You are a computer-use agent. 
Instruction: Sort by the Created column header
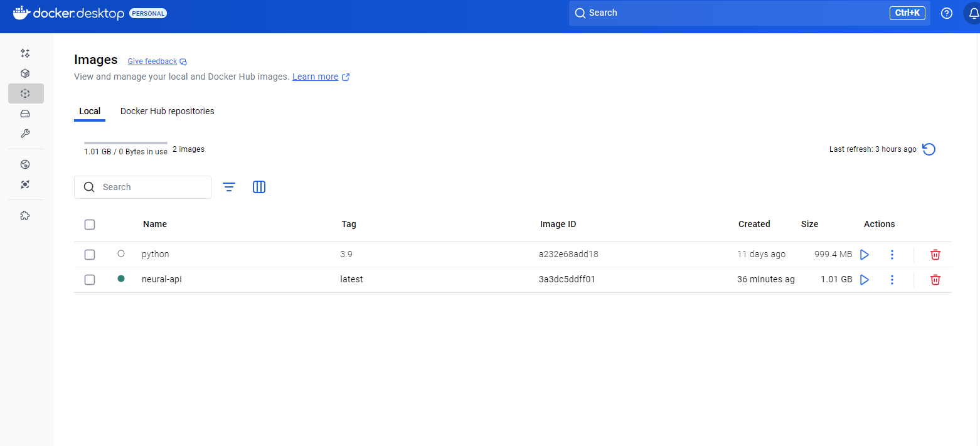754,224
